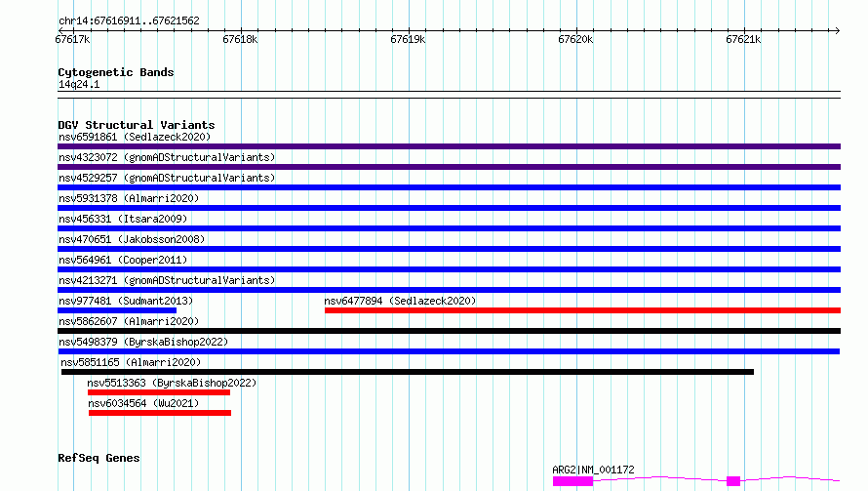Select the nsv470651 blue variant bar

[x=449, y=249]
